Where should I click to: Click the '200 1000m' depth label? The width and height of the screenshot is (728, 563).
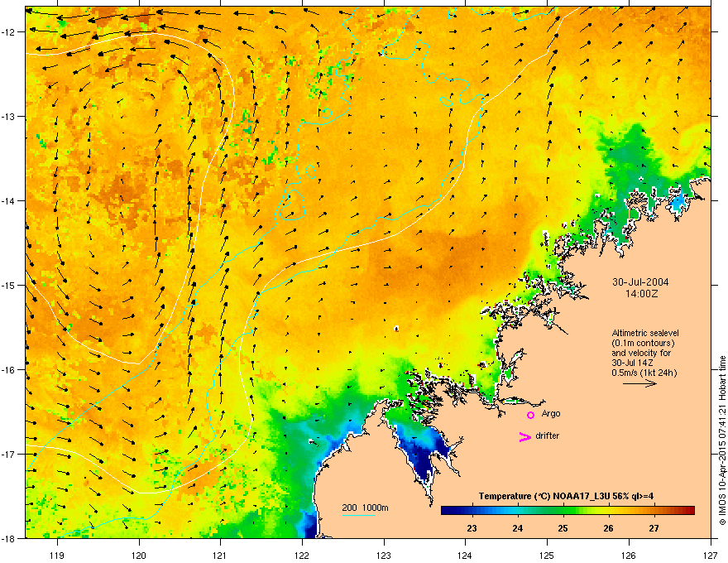click(365, 508)
